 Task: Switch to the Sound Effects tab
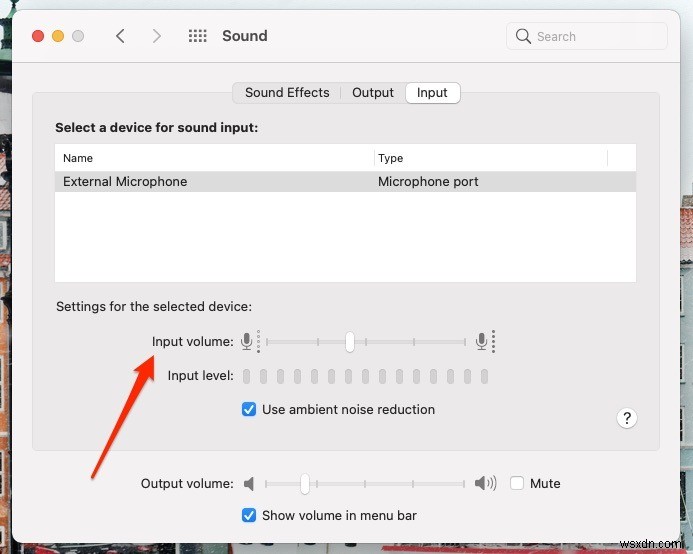287,93
